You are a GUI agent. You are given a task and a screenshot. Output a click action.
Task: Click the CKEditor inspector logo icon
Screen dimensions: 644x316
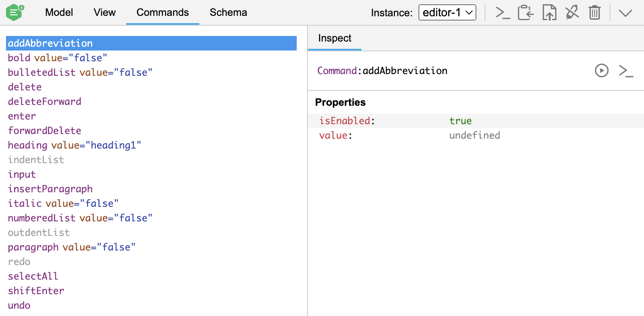pyautogui.click(x=14, y=12)
